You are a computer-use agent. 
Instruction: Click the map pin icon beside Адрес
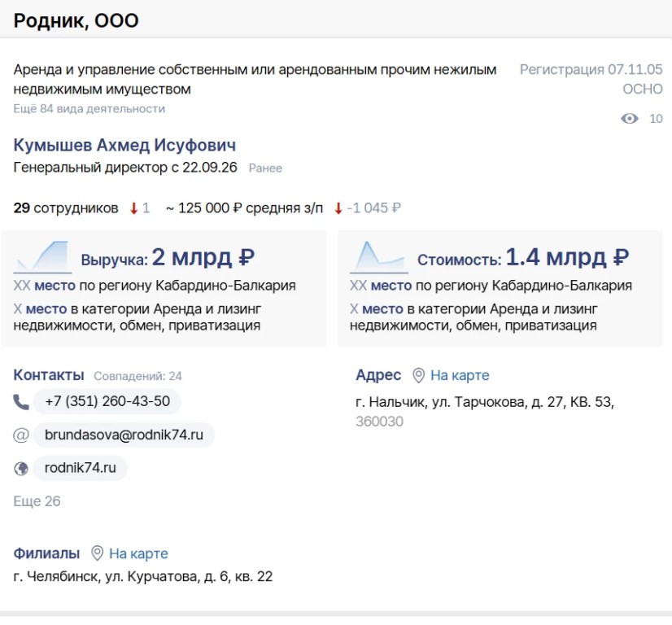click(x=418, y=375)
